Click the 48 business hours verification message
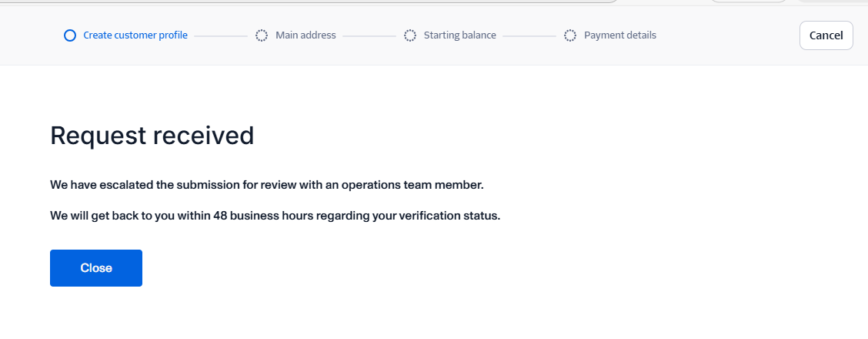This screenshot has height=339, width=868. pos(275,216)
